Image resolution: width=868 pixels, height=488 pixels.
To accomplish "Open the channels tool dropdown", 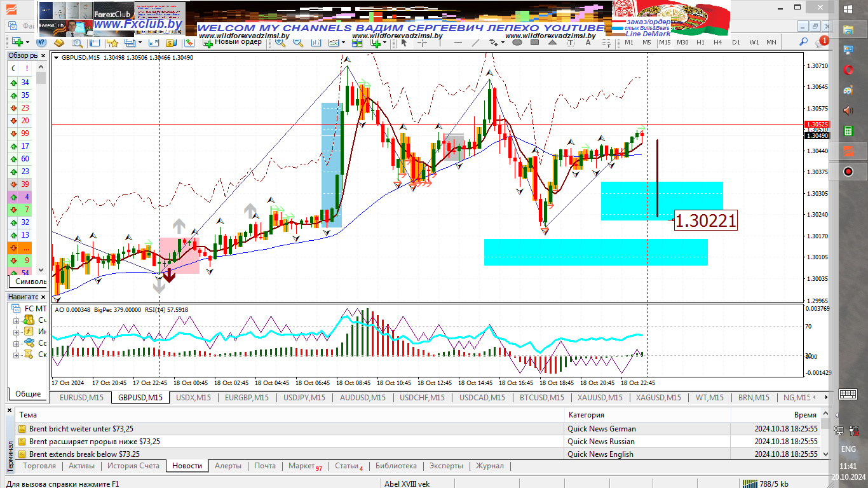I will point(503,42).
